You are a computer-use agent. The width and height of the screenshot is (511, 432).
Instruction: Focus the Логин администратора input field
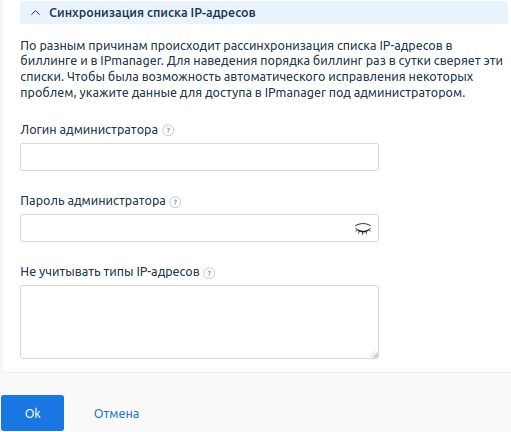coord(199,157)
